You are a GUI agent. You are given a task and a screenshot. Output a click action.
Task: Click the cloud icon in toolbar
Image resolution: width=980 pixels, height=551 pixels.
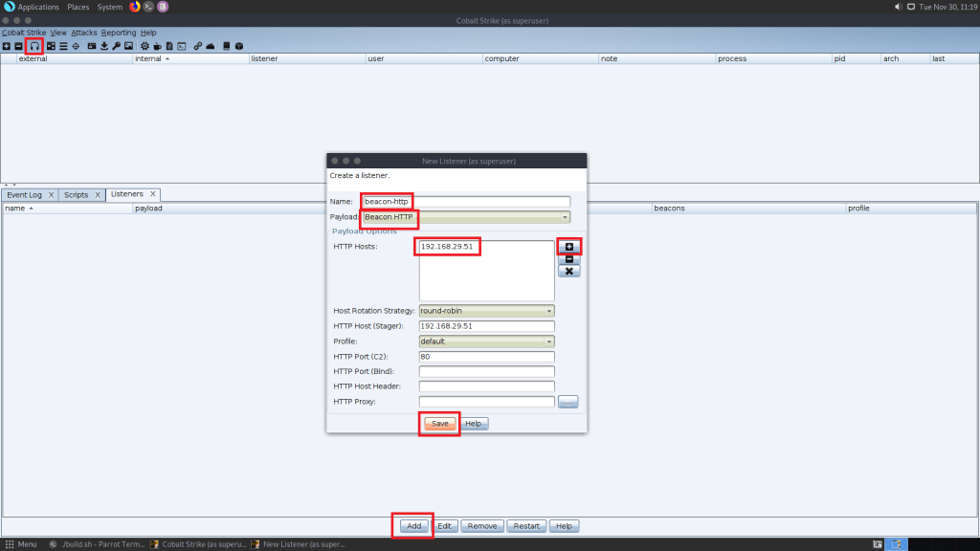(x=211, y=46)
